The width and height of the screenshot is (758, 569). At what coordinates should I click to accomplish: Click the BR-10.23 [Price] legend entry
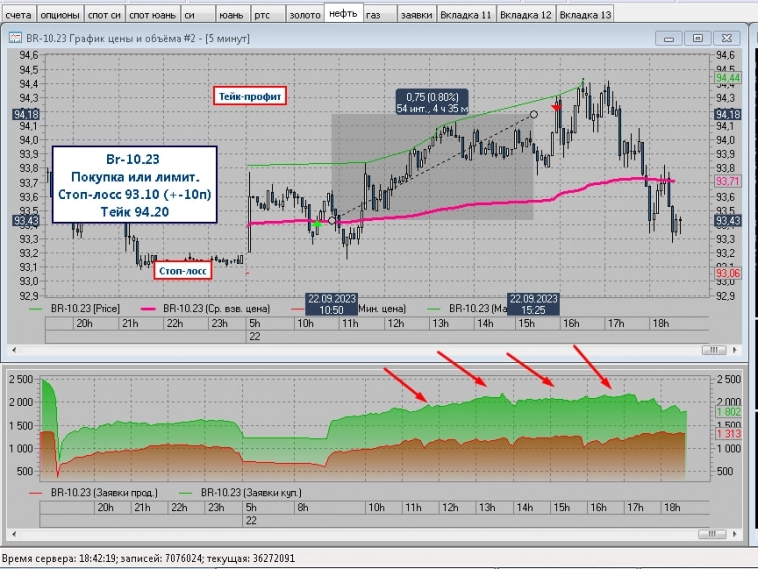(x=91, y=310)
